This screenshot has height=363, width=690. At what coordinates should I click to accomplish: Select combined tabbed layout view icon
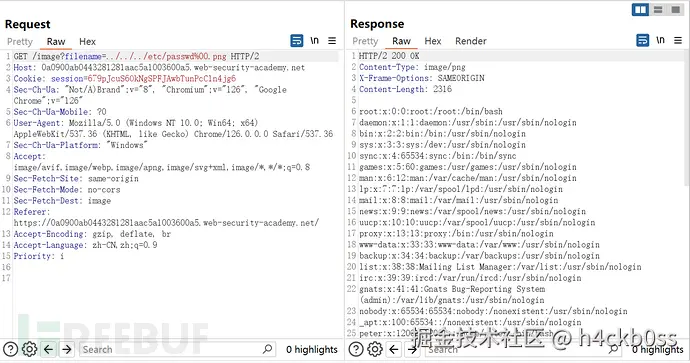676,9
